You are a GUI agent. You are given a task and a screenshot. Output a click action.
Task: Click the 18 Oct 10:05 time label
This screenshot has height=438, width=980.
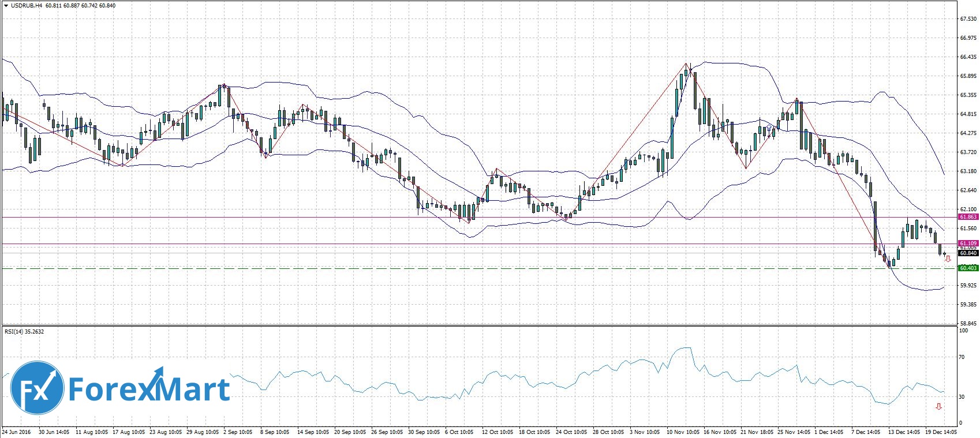click(535, 432)
